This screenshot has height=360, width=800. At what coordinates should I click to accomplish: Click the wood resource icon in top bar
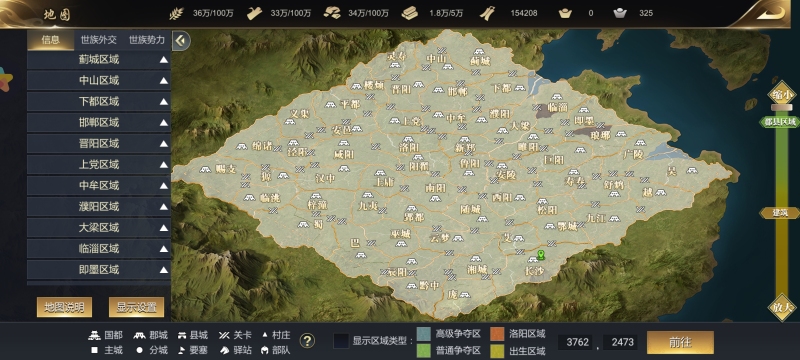[254, 13]
